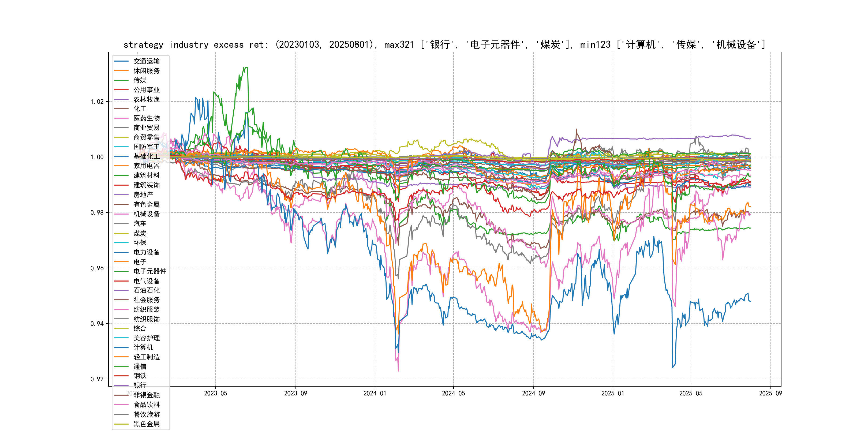
Task: Click the 2023-05 x-axis tick label
Action: coord(216,393)
